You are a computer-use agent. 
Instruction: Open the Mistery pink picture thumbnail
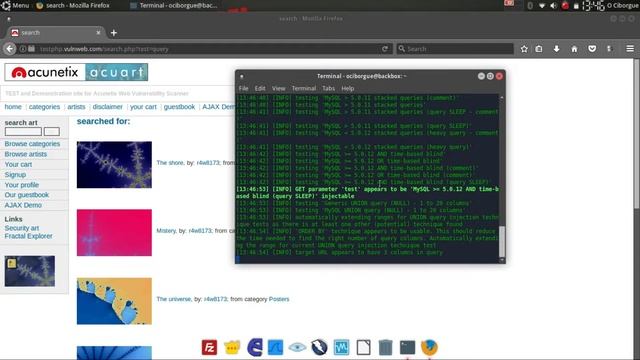tap(114, 233)
